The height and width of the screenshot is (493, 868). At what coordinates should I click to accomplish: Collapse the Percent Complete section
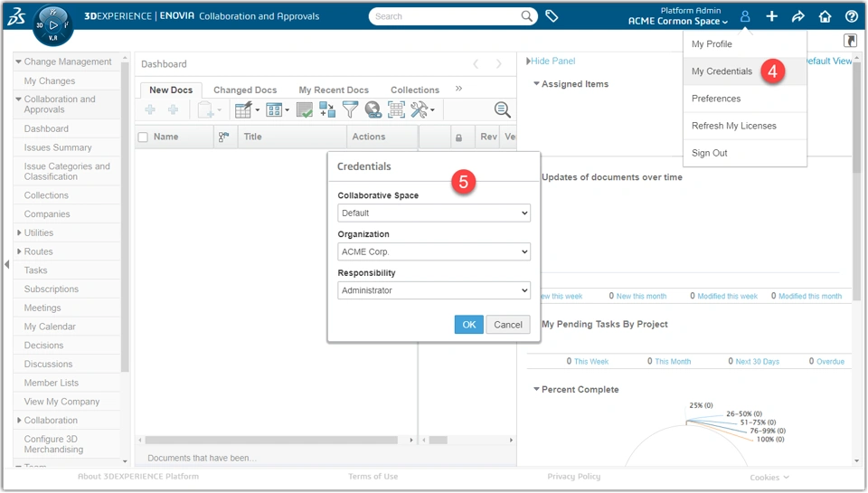coord(536,389)
